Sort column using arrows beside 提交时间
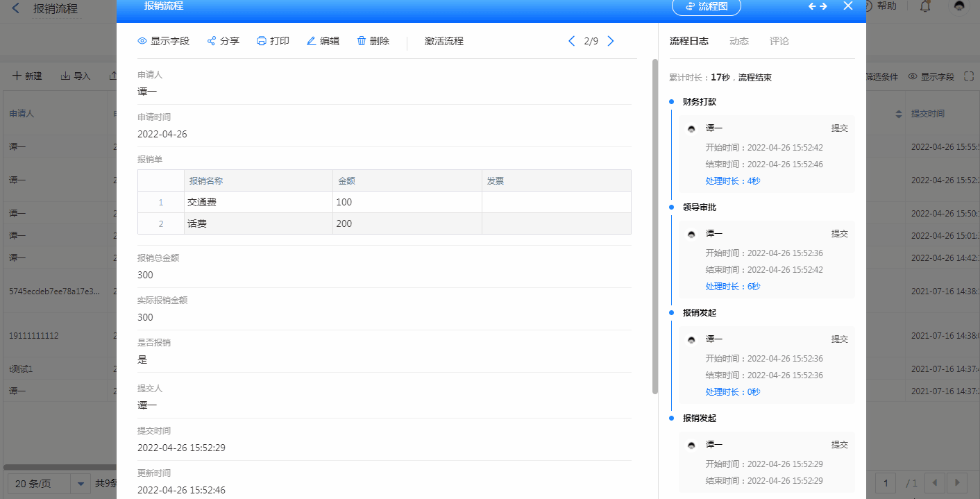The image size is (980, 499). 899,114
